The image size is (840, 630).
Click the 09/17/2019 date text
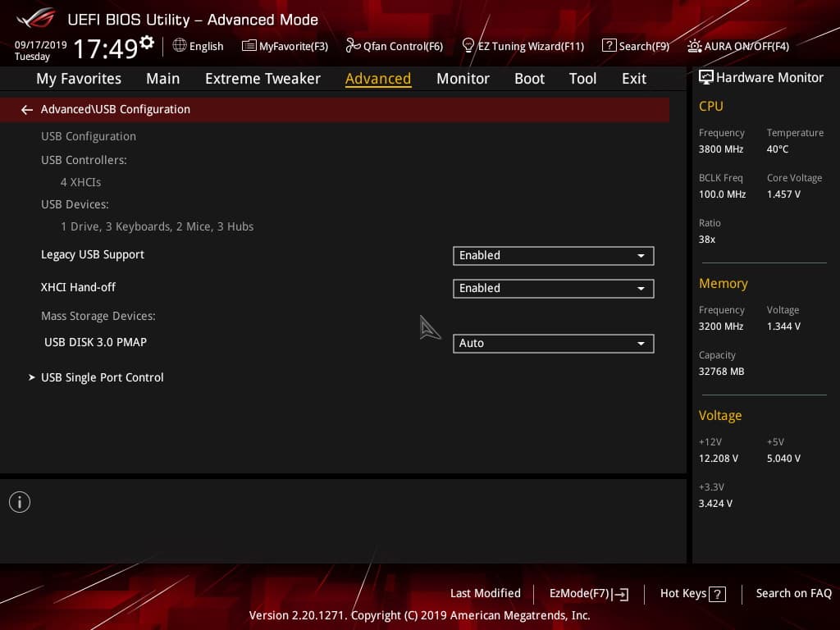tap(41, 44)
